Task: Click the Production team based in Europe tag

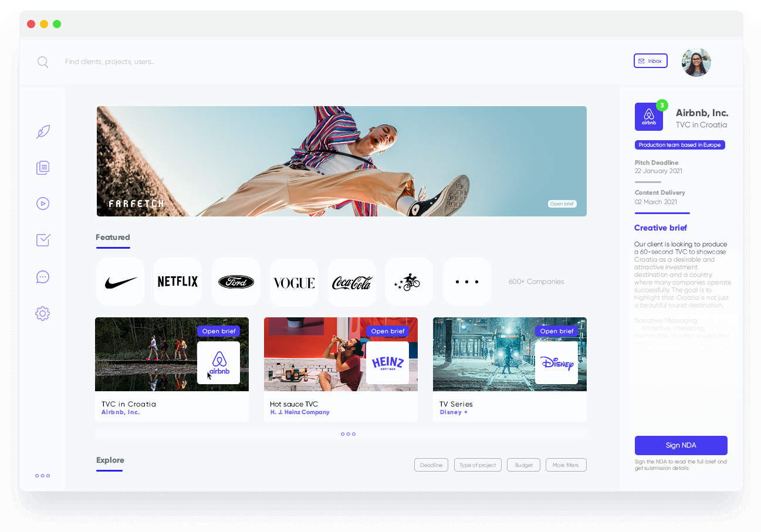Action: pos(680,145)
